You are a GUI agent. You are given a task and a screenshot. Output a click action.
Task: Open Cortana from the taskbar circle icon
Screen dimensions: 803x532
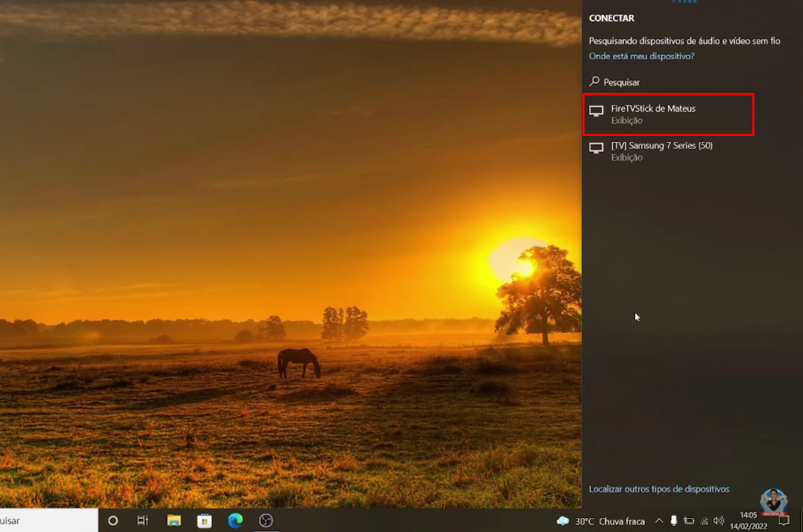point(113,521)
